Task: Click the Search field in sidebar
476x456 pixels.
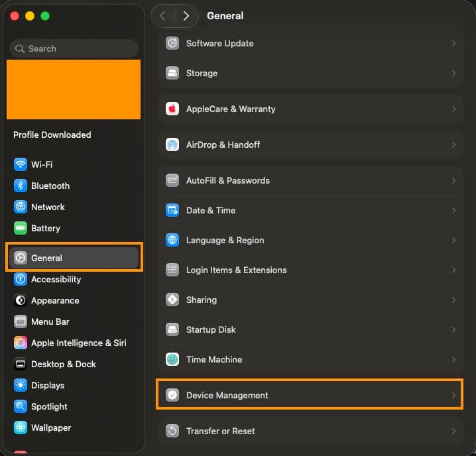Action: 74,48
